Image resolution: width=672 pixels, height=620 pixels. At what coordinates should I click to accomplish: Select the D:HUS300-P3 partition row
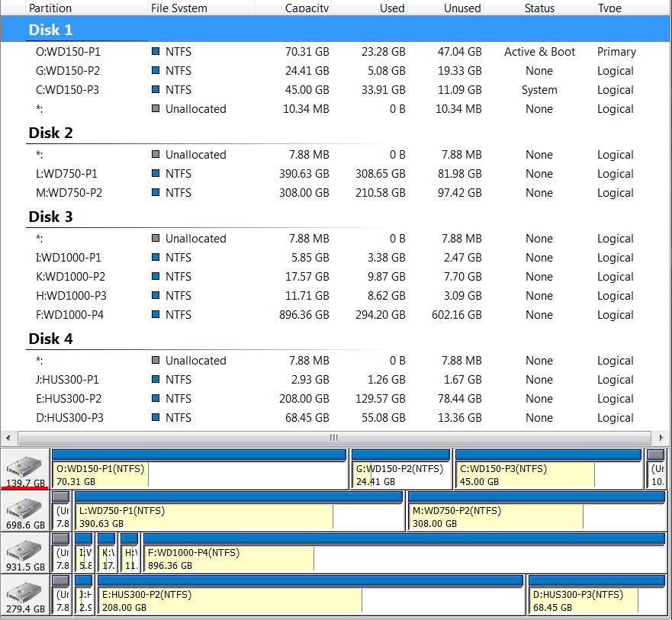pos(335,418)
